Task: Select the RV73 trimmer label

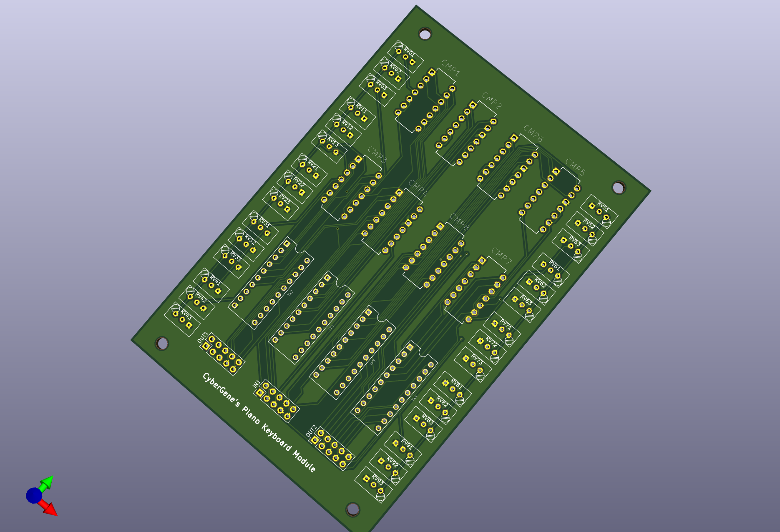Action: 477,359
